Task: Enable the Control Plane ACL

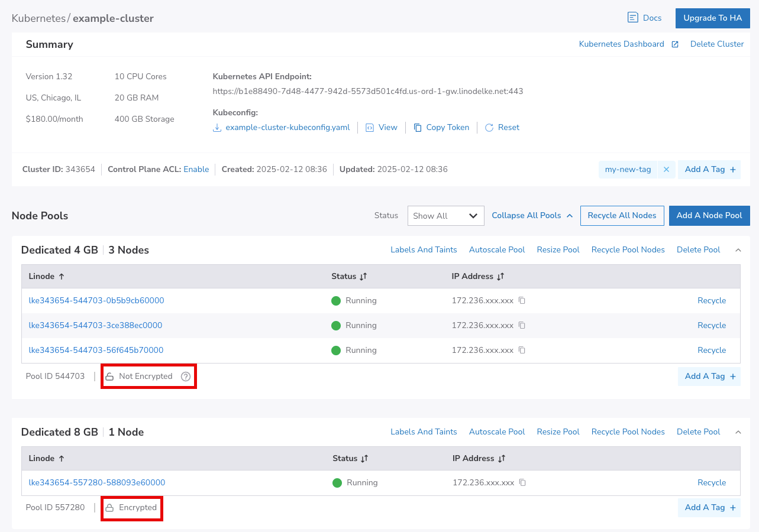Action: [x=196, y=170]
